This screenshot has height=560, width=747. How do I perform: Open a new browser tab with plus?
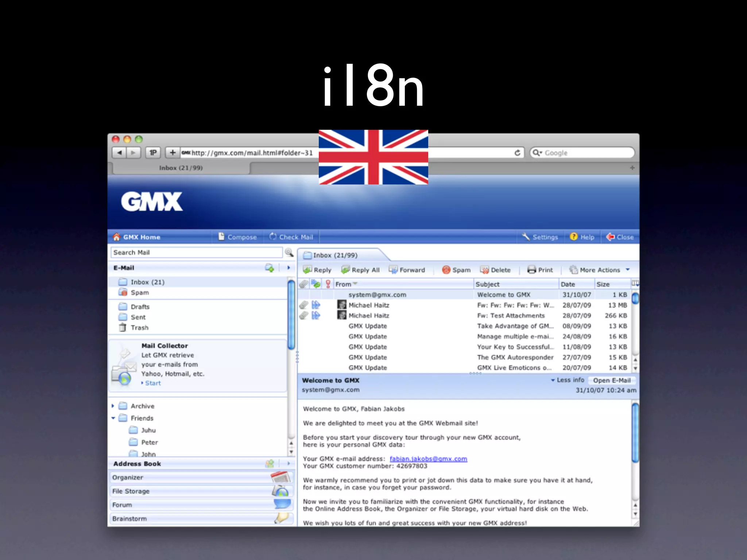tap(632, 168)
